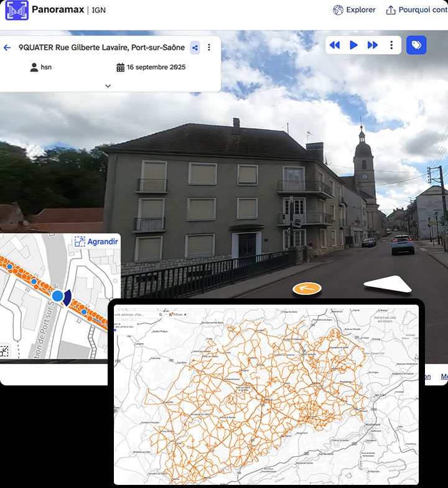Open the picture info panel's three-dot menu
This screenshot has width=448, height=488.
(209, 47)
